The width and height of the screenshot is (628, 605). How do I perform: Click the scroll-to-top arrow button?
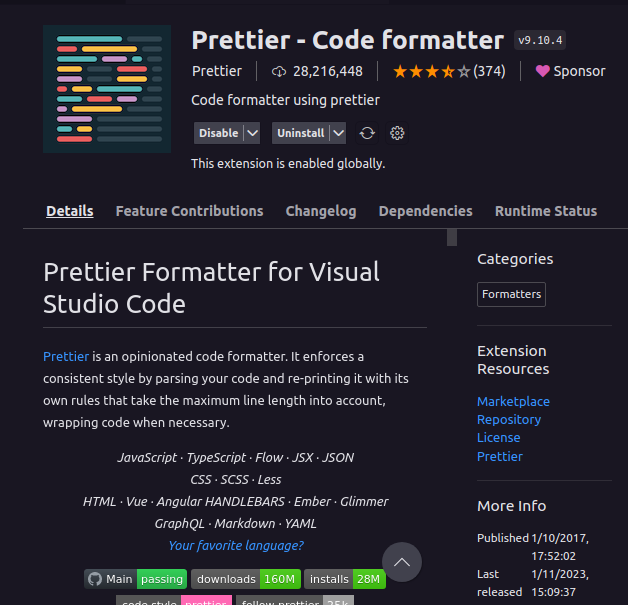tap(401, 563)
